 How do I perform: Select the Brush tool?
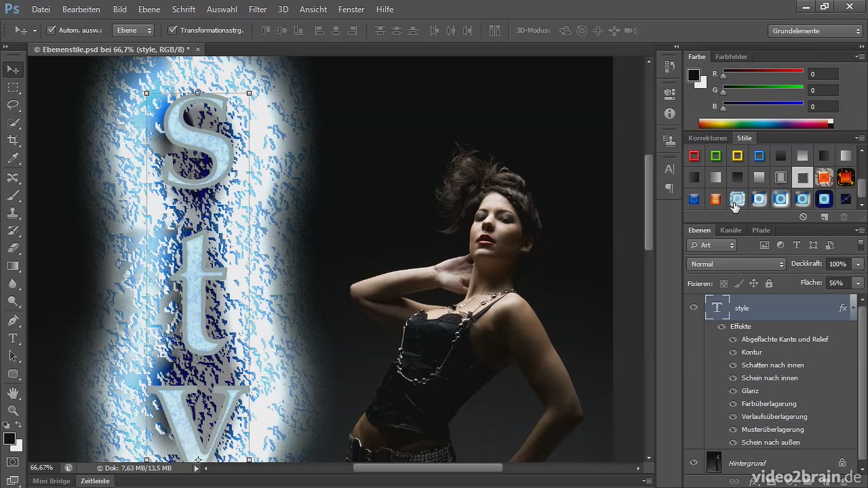13,195
